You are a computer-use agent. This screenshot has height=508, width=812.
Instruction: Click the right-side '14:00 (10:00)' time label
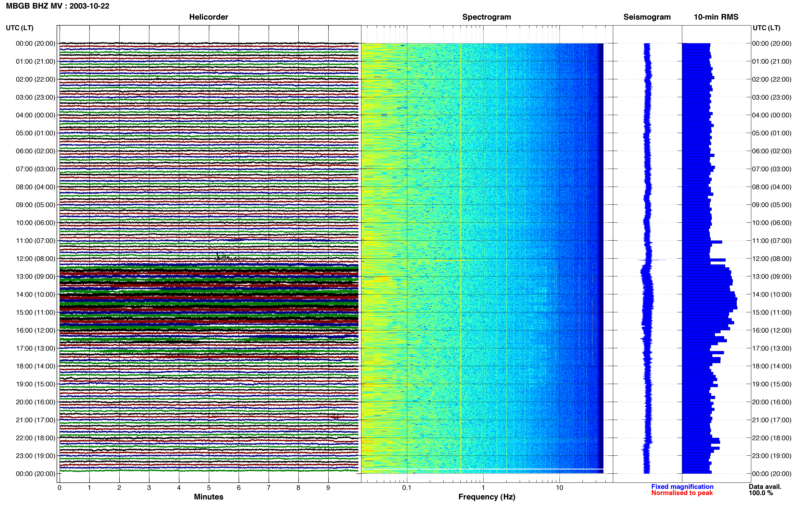[772, 294]
